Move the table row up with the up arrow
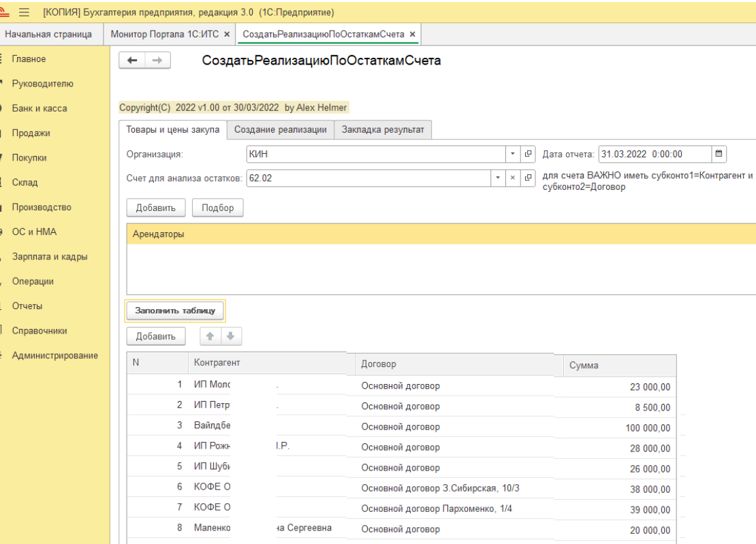This screenshot has height=544, width=756. tap(210, 336)
